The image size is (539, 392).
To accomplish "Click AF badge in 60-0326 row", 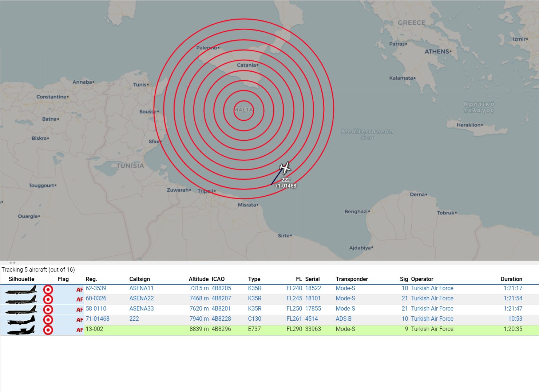I will click(80, 300).
